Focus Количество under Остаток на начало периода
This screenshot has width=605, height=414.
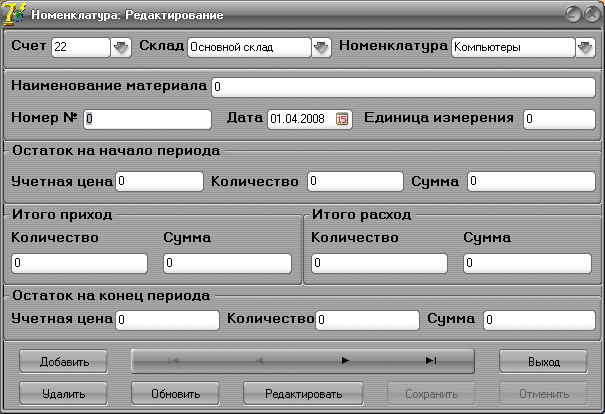[x=355, y=181]
